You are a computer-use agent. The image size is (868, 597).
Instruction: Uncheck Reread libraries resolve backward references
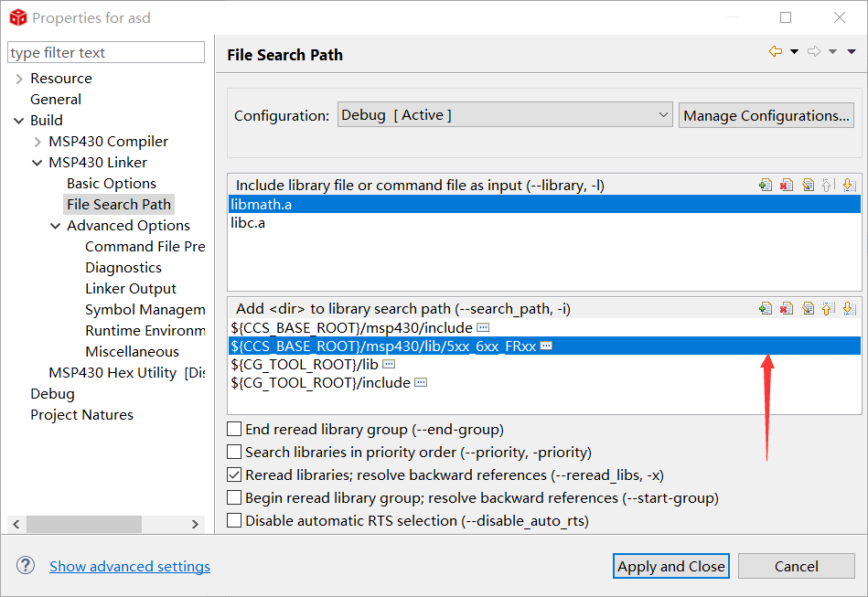(234, 474)
